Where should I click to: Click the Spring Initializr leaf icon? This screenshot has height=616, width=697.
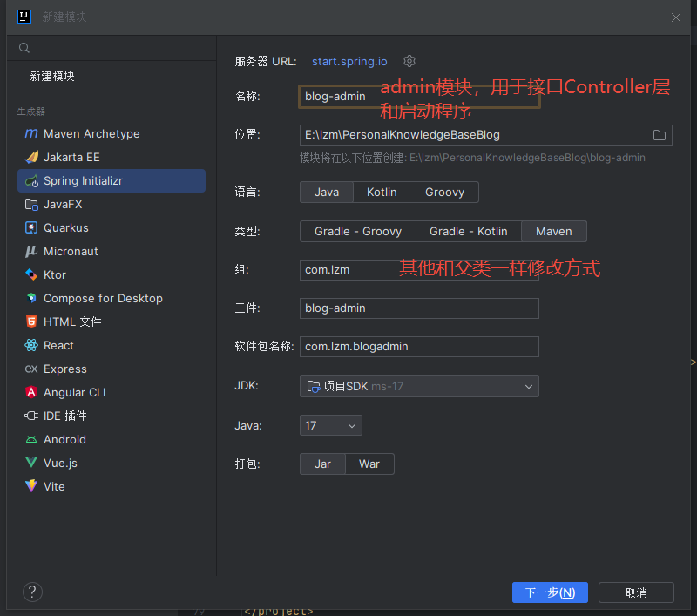point(31,181)
